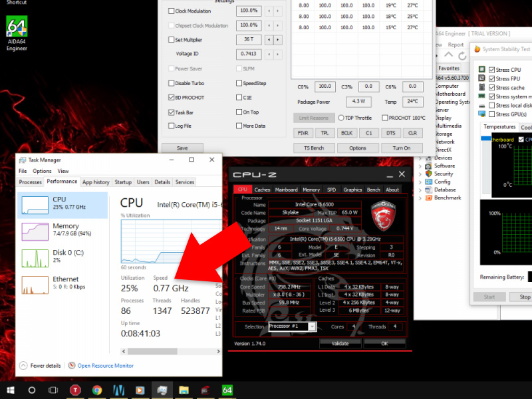Minimize the CPU-Z window
Viewport: 532px width, 399px height.
click(x=390, y=175)
